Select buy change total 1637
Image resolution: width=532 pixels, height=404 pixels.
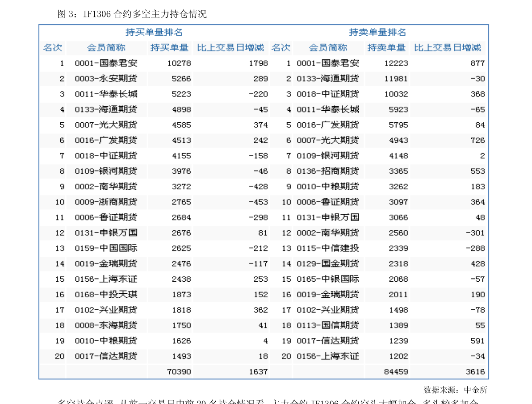(x=259, y=372)
